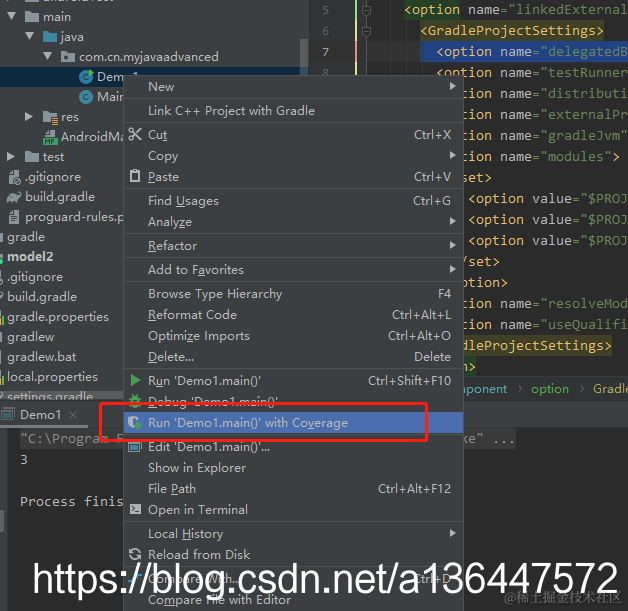Click Compare File with Editor
This screenshot has width=628, height=611.
tap(293, 600)
